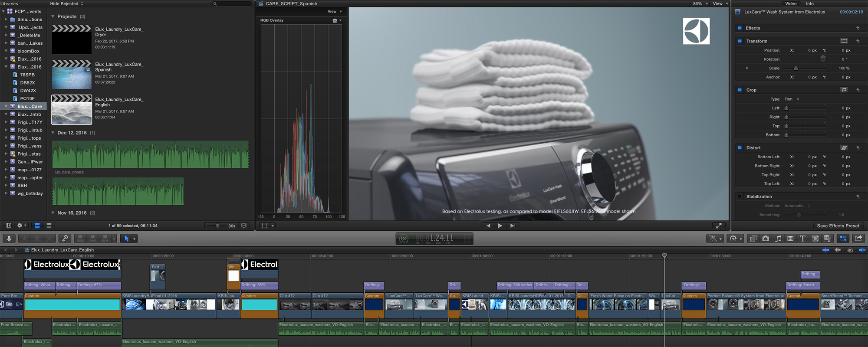Go to previous edit button

coord(488,226)
